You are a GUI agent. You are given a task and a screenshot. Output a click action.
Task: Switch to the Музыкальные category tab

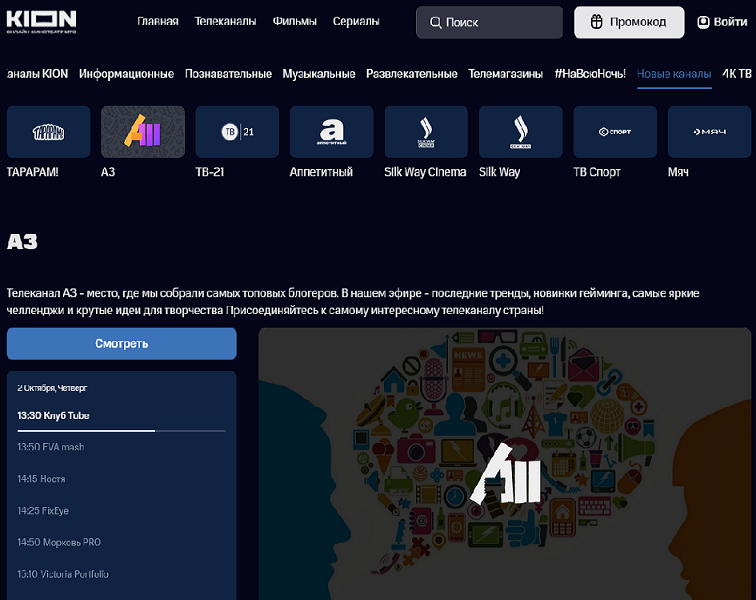point(318,74)
